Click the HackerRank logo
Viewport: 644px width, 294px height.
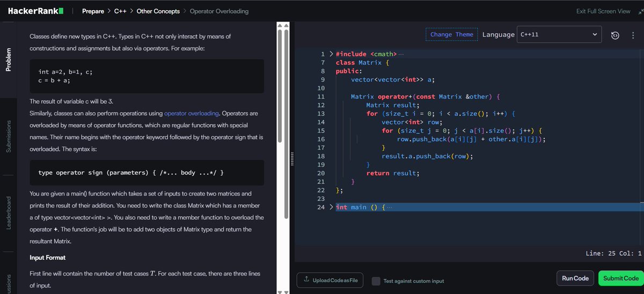[x=35, y=11]
